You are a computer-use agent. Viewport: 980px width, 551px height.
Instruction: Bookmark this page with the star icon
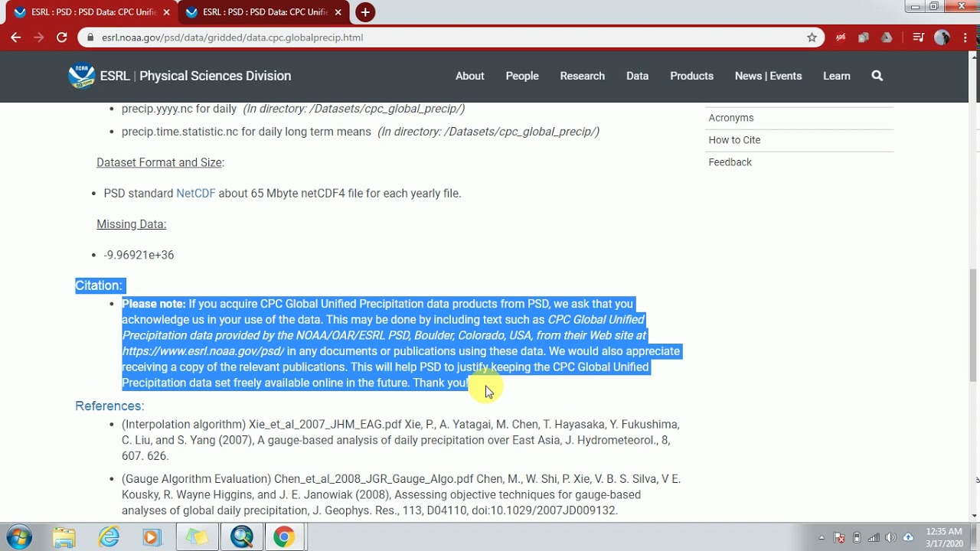pyautogui.click(x=812, y=37)
